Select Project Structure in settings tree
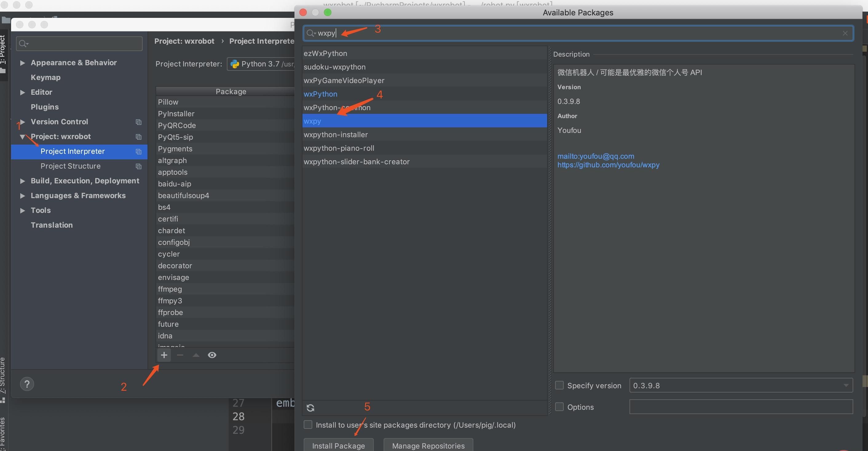Image resolution: width=868 pixels, height=451 pixels. pos(70,166)
